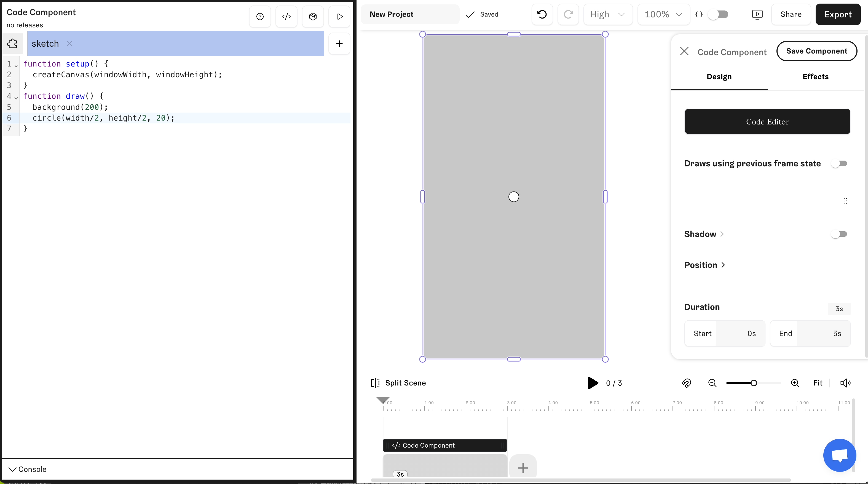Mute audio with the speaker icon
The height and width of the screenshot is (484, 868).
coord(845,383)
